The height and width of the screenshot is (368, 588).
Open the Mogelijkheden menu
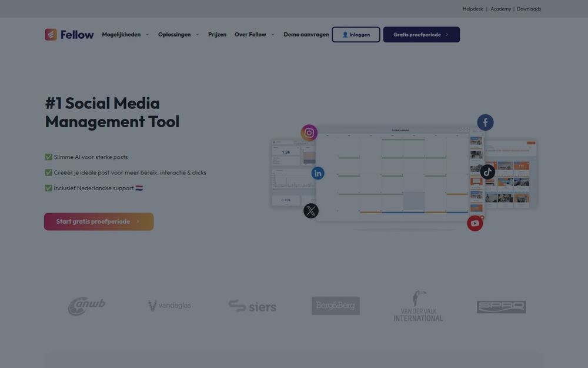tap(121, 35)
